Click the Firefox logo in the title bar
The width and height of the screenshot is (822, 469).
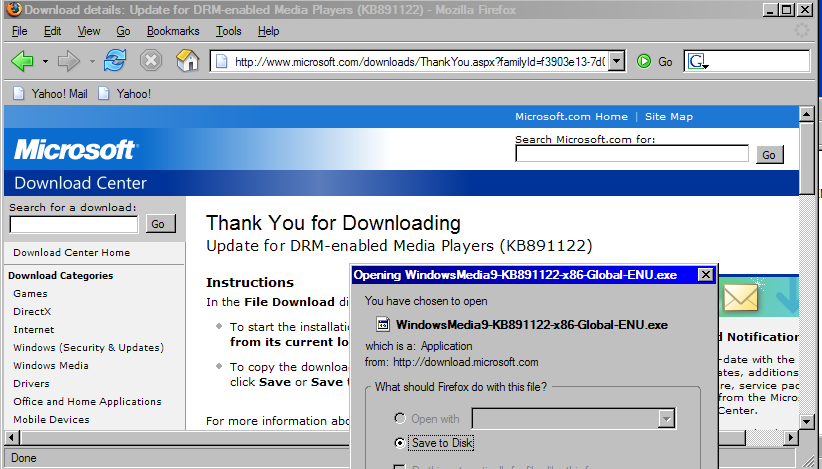coord(14,9)
